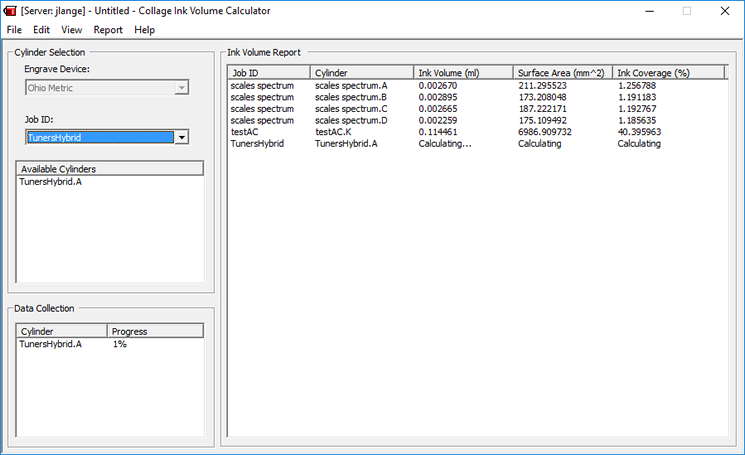Viewport: 745px width, 455px height.
Task: Expand the Job ID dropdown arrow
Action: coord(182,137)
